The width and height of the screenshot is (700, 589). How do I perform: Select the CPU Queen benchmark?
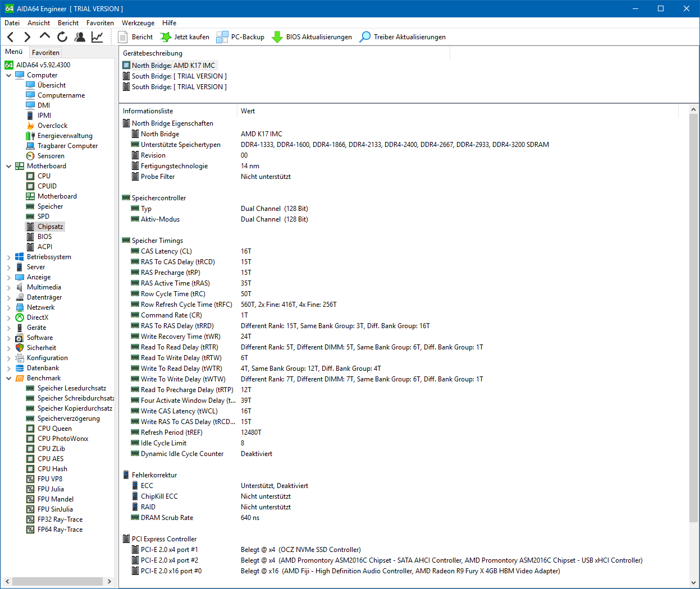pos(54,429)
